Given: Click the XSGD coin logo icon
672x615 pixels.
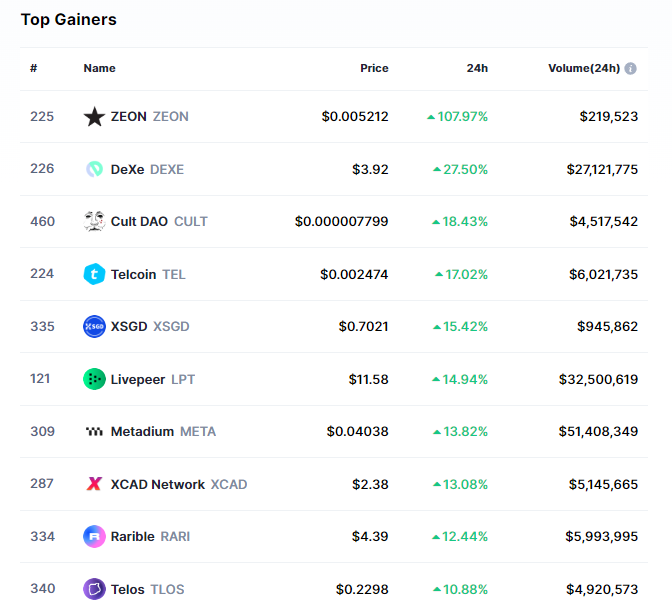Looking at the screenshot, I should pyautogui.click(x=94, y=326).
